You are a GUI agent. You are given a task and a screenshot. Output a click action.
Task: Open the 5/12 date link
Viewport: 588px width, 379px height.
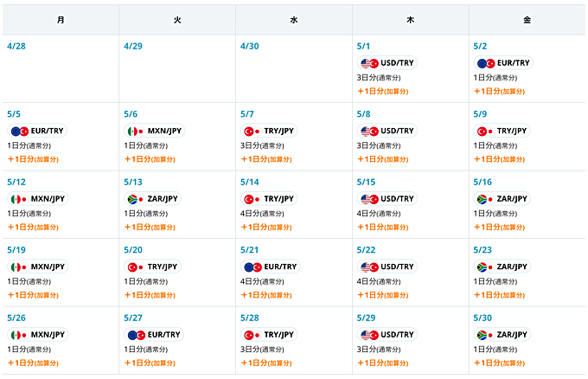[x=16, y=182]
